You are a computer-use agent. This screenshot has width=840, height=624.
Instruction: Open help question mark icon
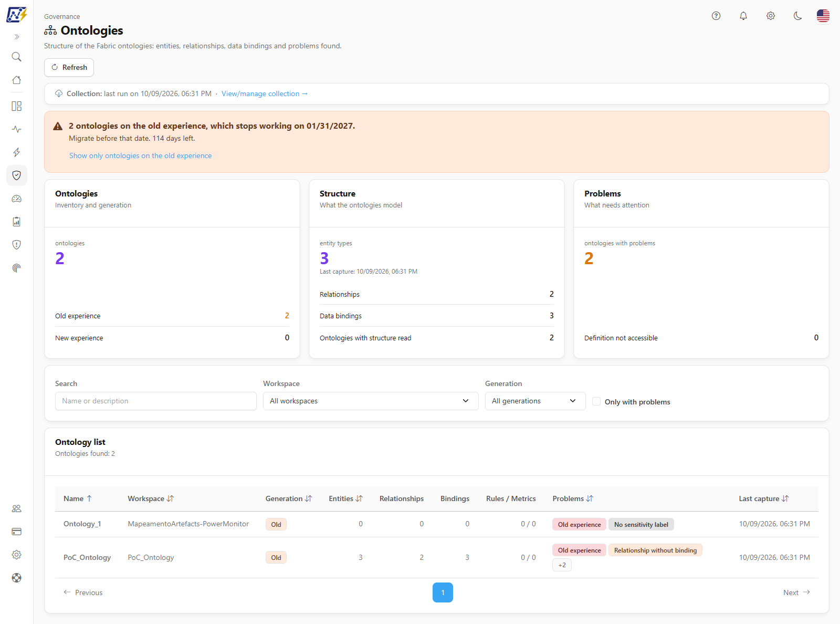click(716, 16)
